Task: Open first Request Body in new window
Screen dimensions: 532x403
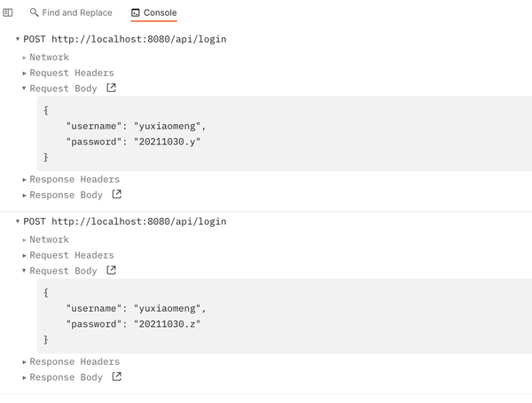Action: point(111,89)
